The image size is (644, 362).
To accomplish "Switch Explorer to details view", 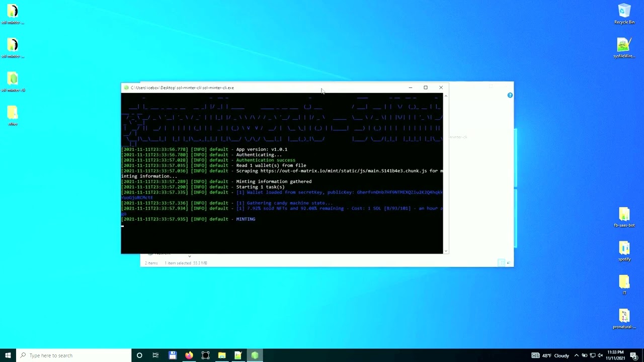I will [501, 262].
